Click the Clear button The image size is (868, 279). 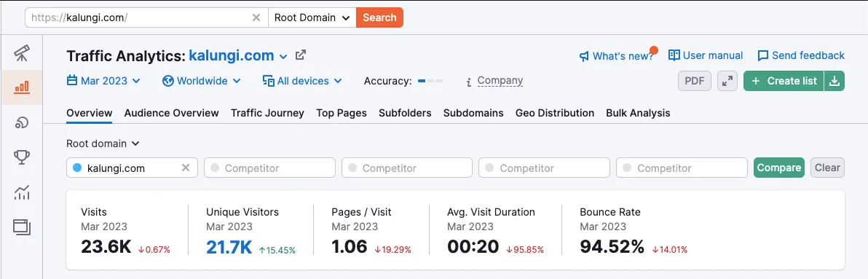828,168
